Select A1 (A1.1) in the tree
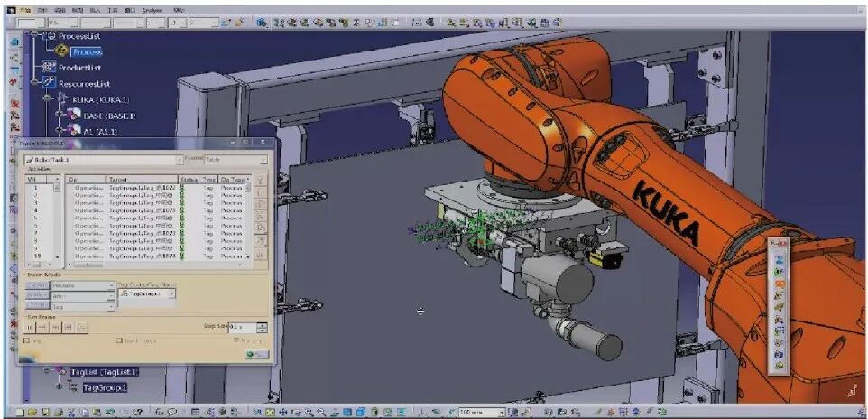Screen dimensions: 868x419 [99, 131]
